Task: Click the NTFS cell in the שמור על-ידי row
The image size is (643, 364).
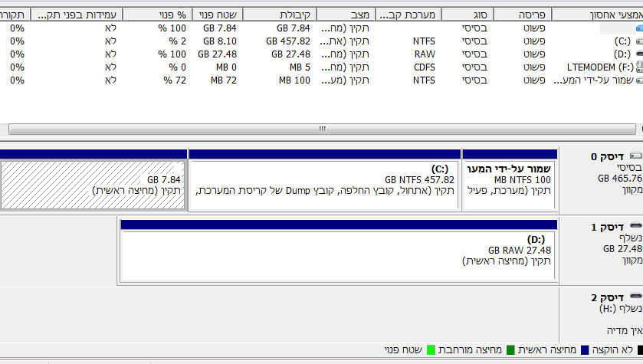Action: [x=424, y=80]
